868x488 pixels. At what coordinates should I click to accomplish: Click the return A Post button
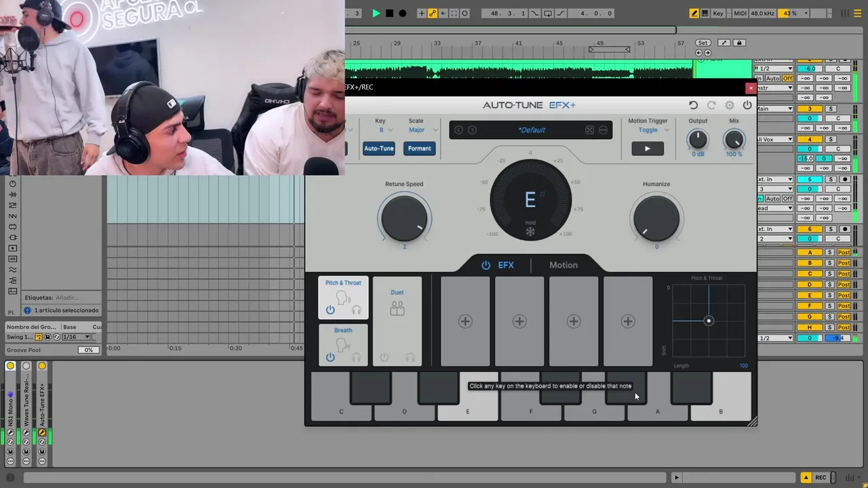(844, 252)
